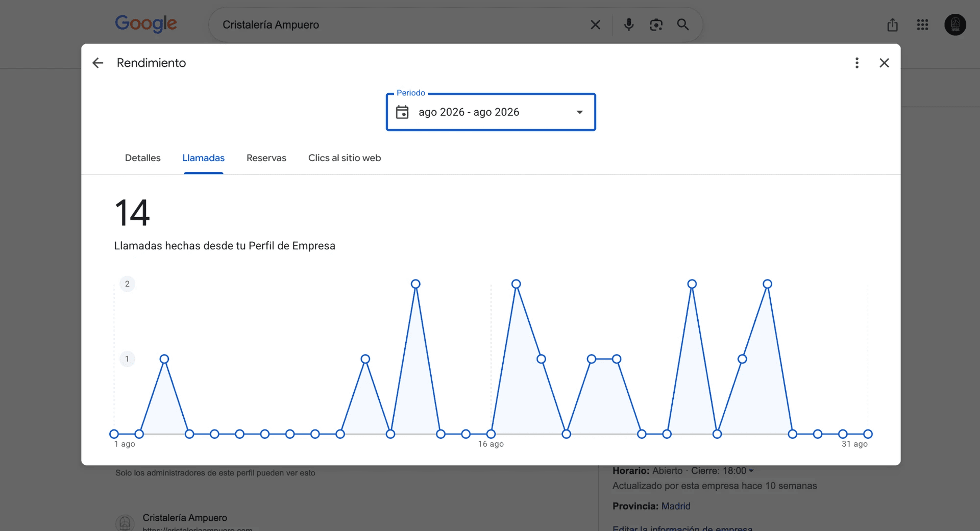Click the Google logo

146,23
